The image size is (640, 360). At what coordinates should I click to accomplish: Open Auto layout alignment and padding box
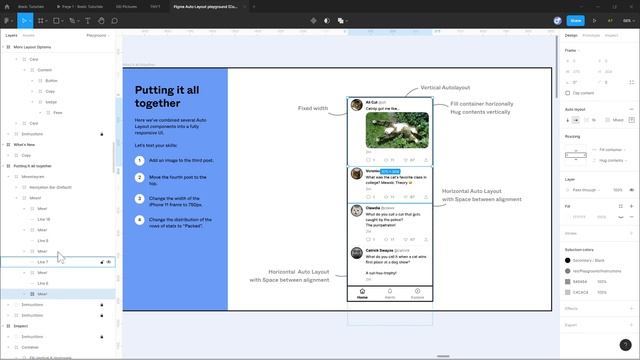point(631,120)
